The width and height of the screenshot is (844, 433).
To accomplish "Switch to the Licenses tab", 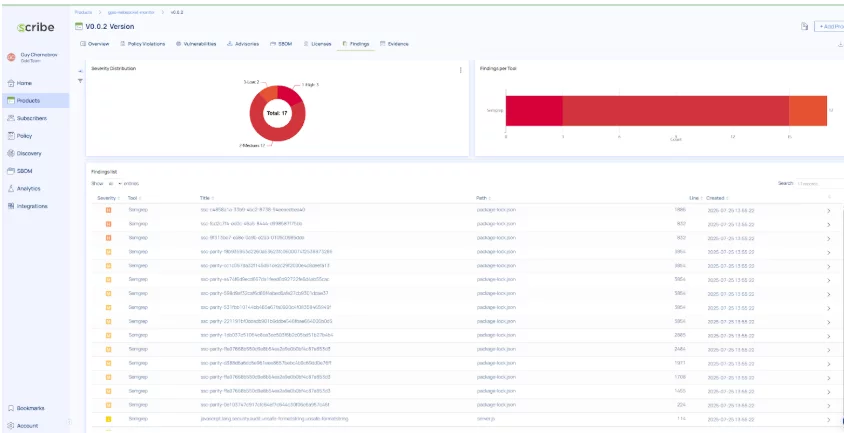I will pos(317,44).
